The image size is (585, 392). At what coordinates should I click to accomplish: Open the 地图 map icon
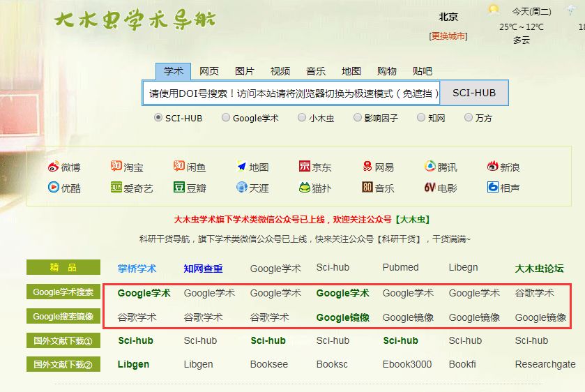pos(242,166)
